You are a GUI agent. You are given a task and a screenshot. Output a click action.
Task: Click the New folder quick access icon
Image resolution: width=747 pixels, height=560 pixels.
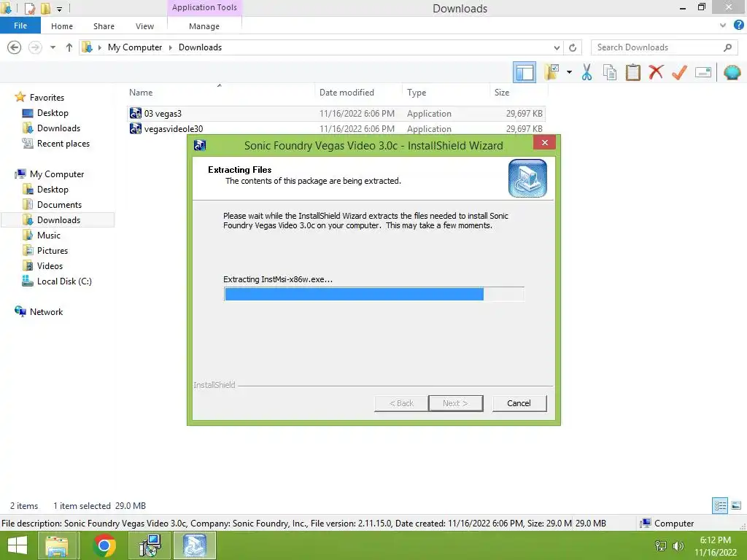[x=45, y=8]
